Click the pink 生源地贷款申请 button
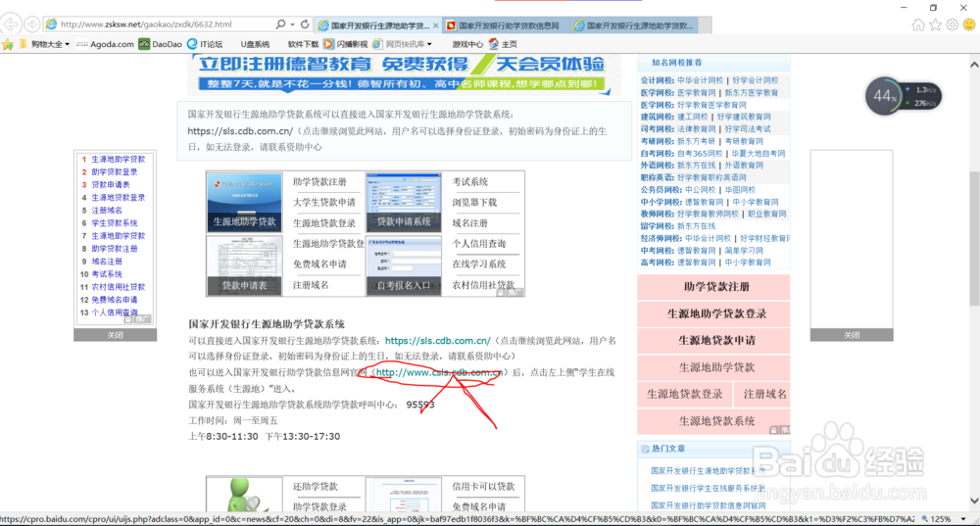This screenshot has height=526, width=980. click(x=713, y=341)
